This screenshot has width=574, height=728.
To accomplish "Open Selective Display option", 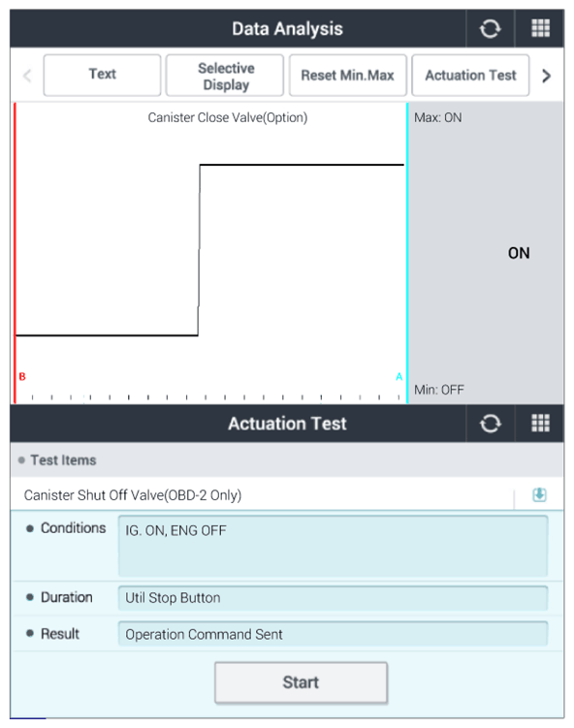I will [x=225, y=76].
